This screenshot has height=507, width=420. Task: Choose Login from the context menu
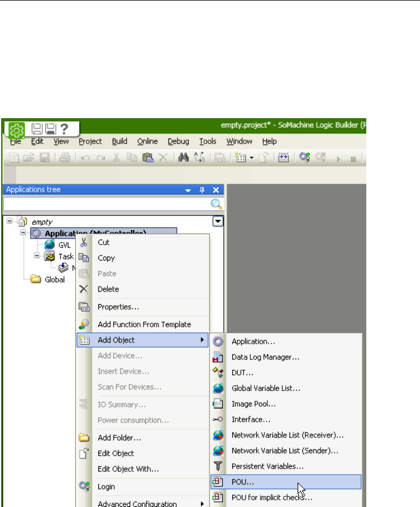143,487
